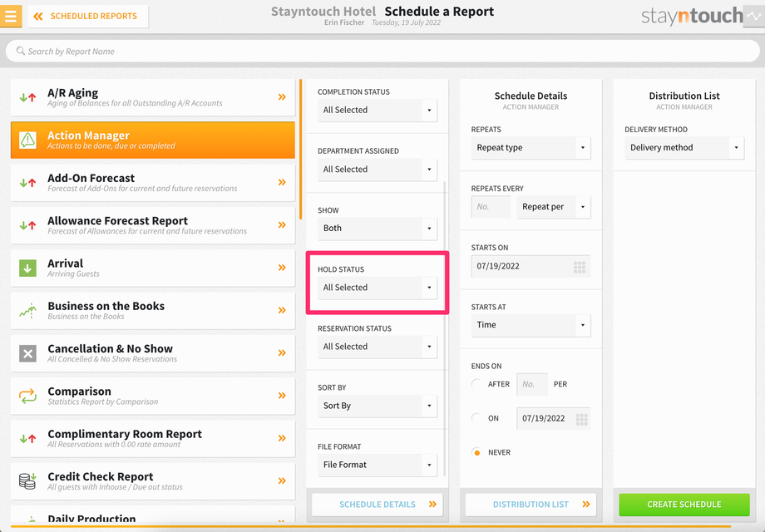Open the A/R Aging report
The image size is (765, 532).
pyautogui.click(x=153, y=97)
